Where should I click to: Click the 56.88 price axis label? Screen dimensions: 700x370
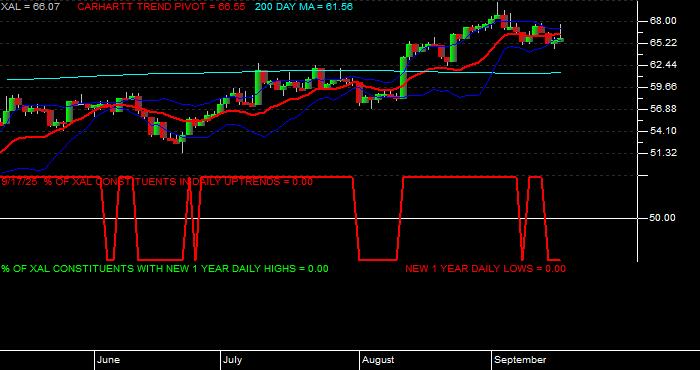[664, 109]
